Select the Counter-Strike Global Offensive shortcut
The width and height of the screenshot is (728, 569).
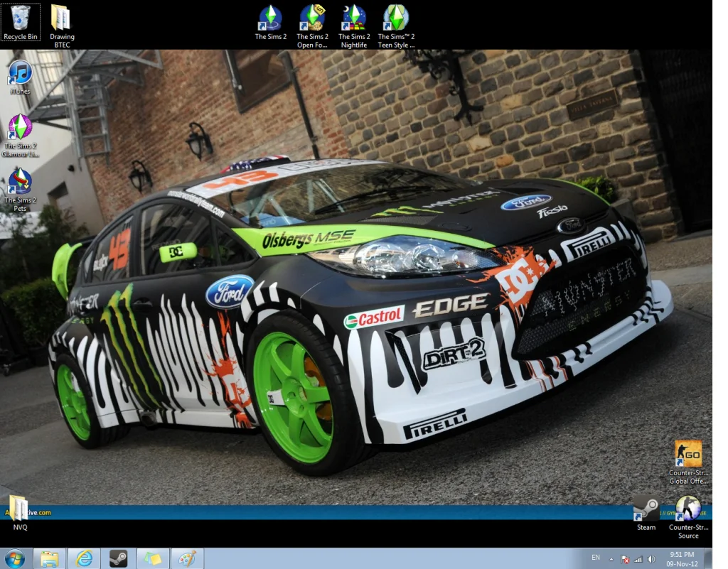pyautogui.click(x=688, y=462)
